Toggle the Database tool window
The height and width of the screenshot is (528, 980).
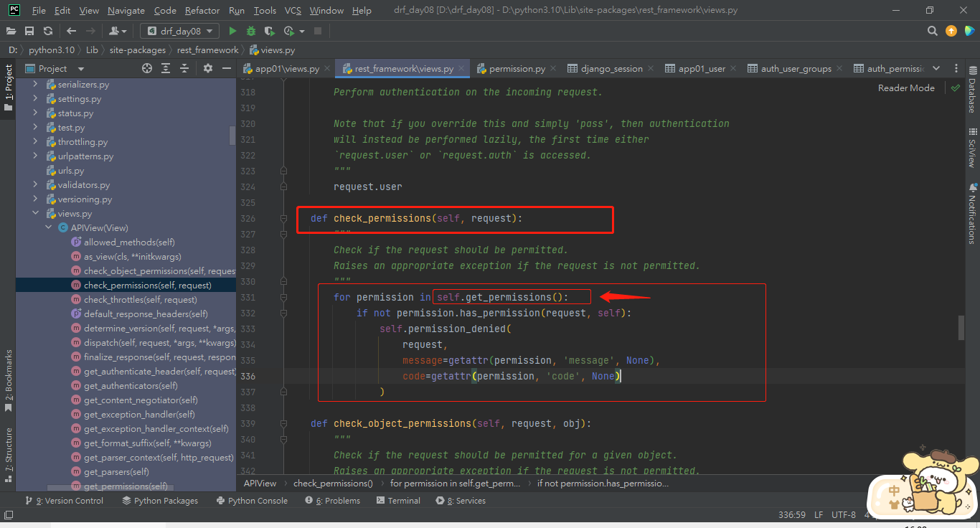tap(973, 90)
